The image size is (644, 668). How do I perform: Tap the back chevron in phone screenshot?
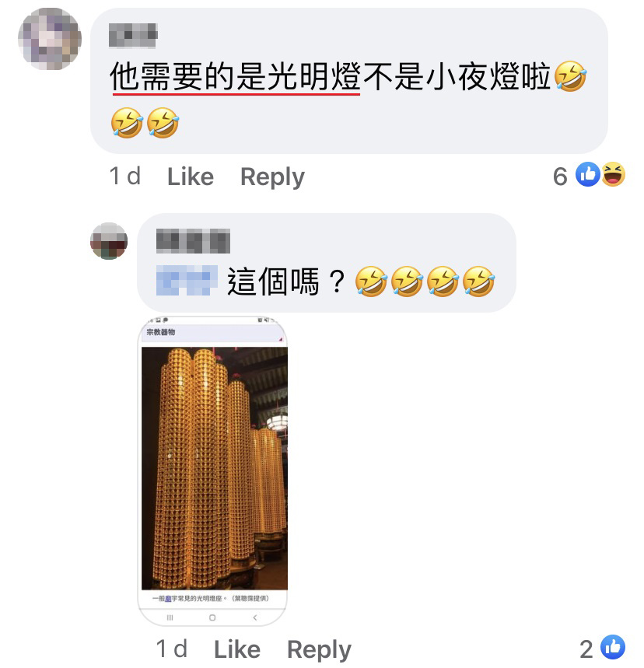click(255, 617)
